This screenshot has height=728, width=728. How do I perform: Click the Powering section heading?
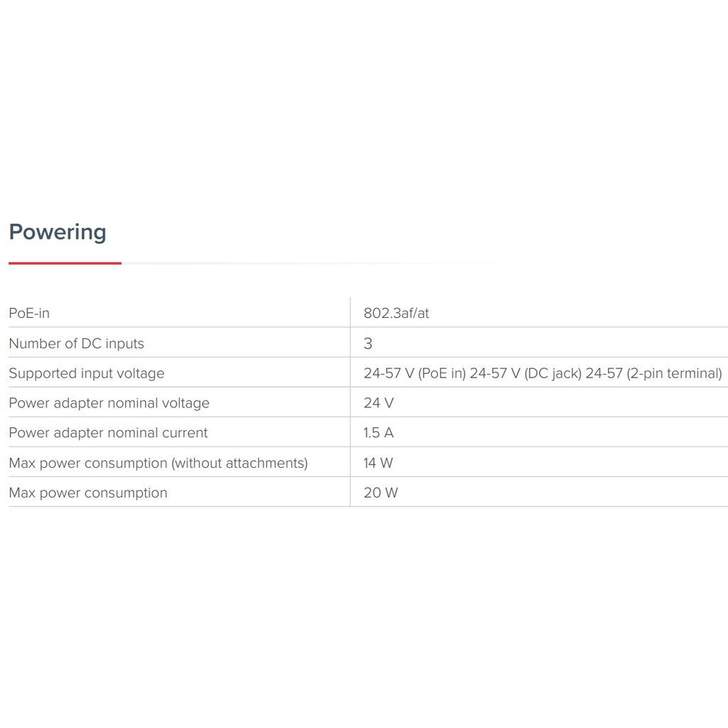point(58,232)
